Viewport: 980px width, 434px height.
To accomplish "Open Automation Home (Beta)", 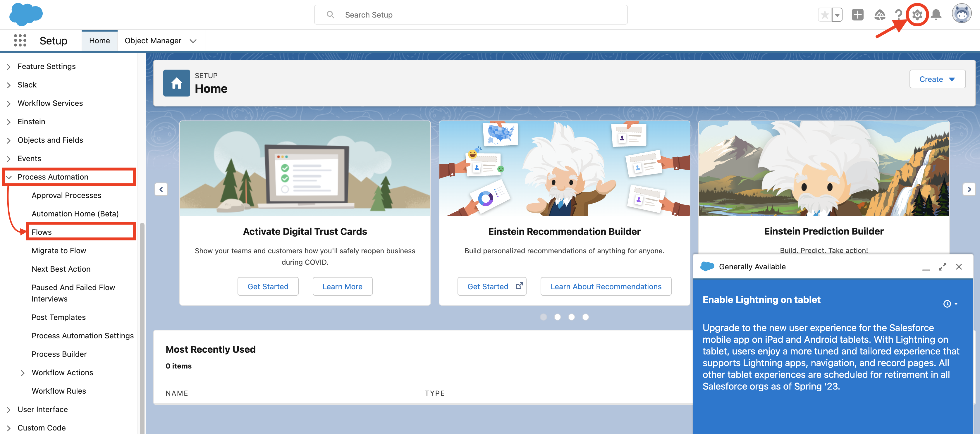I will tap(75, 214).
